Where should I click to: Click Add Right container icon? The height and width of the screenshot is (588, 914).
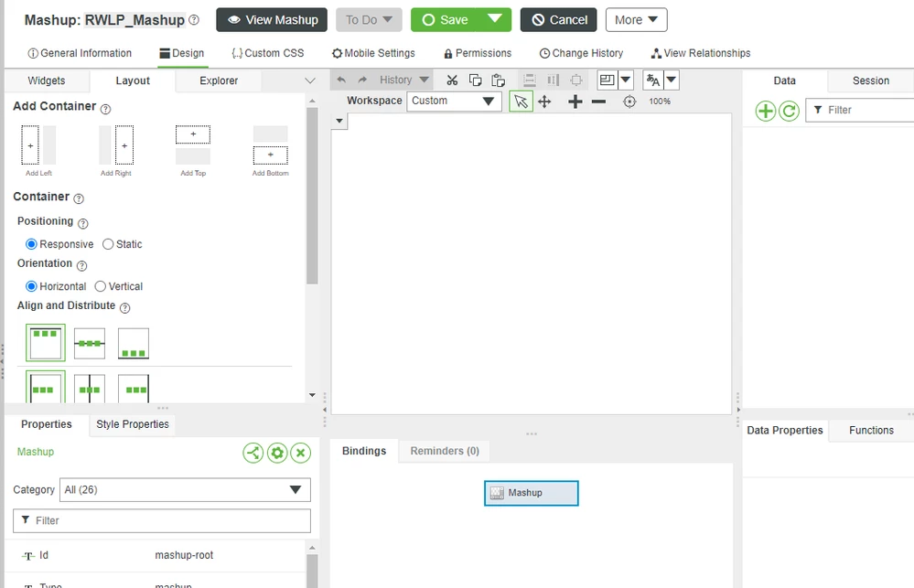tap(116, 145)
